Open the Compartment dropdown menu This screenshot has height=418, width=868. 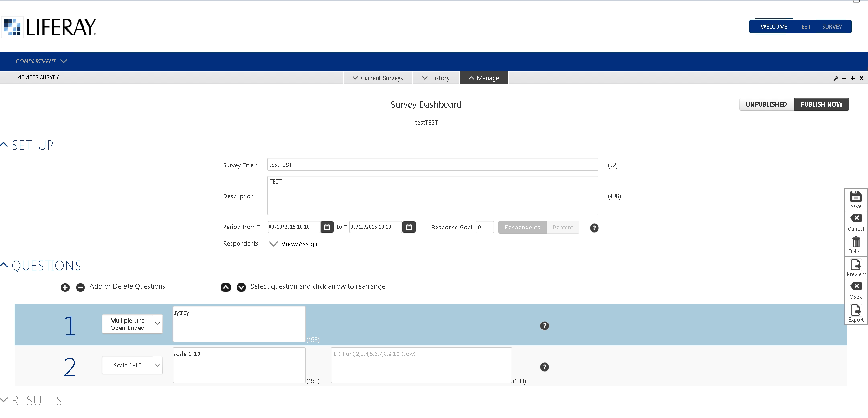click(41, 62)
